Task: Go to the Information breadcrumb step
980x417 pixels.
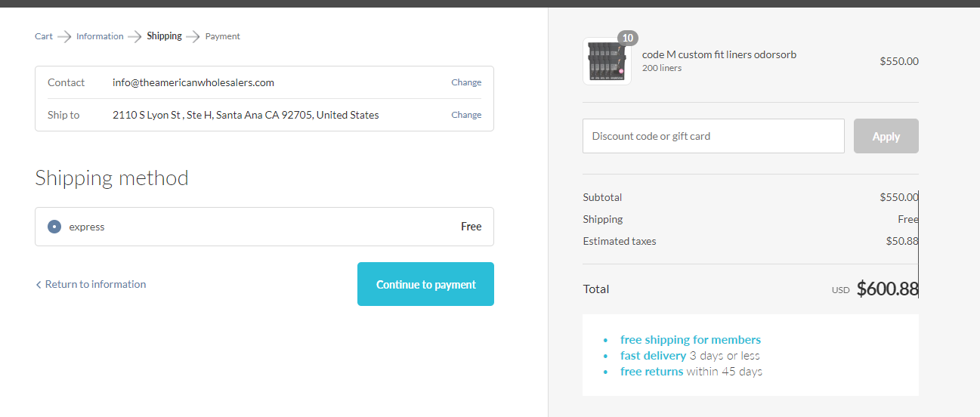Action: pyautogui.click(x=100, y=36)
